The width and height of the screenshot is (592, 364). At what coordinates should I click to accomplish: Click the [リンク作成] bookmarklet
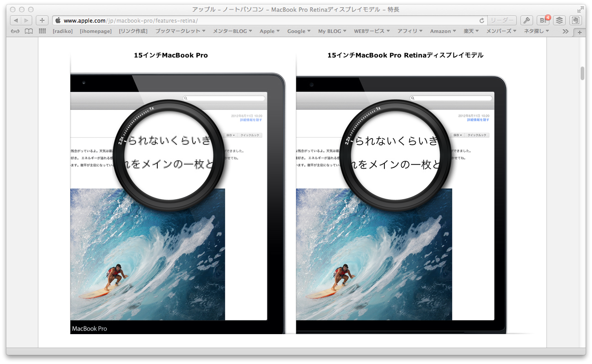[x=133, y=31]
